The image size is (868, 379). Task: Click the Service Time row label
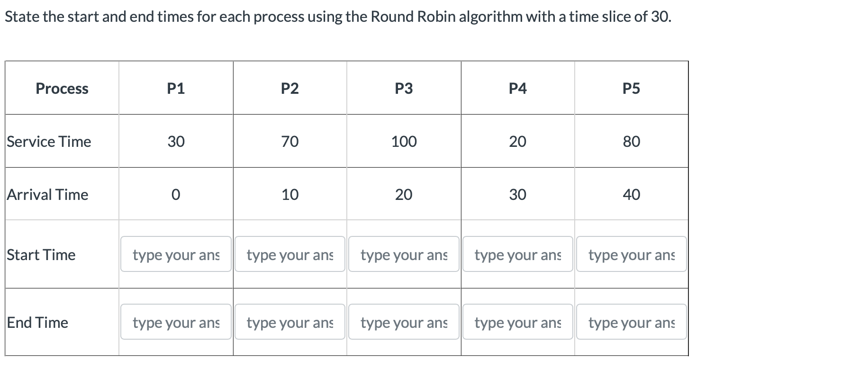click(x=48, y=141)
